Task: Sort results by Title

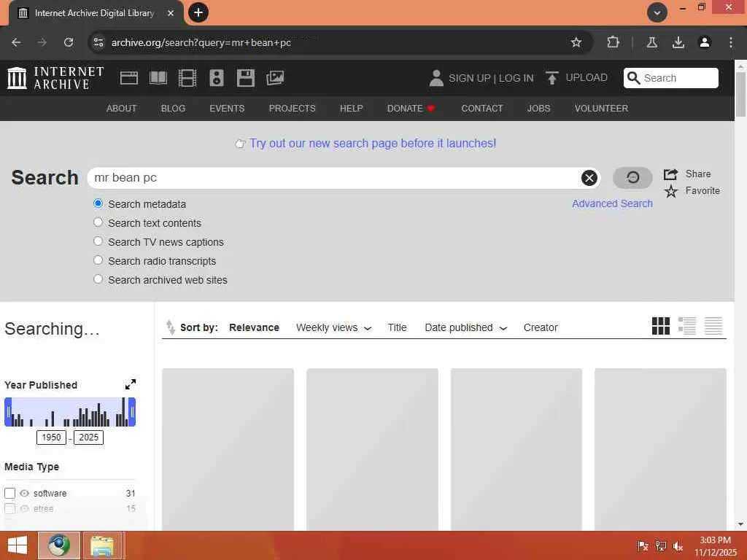Action: [397, 327]
